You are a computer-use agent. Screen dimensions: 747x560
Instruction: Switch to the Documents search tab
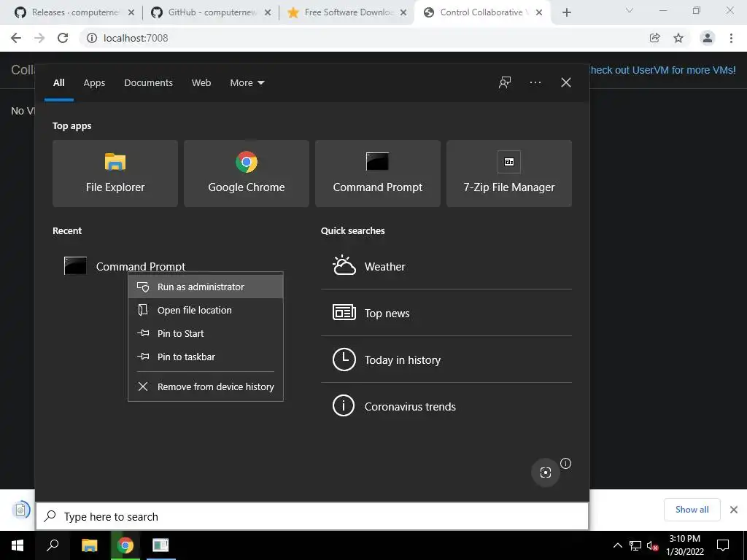[148, 83]
